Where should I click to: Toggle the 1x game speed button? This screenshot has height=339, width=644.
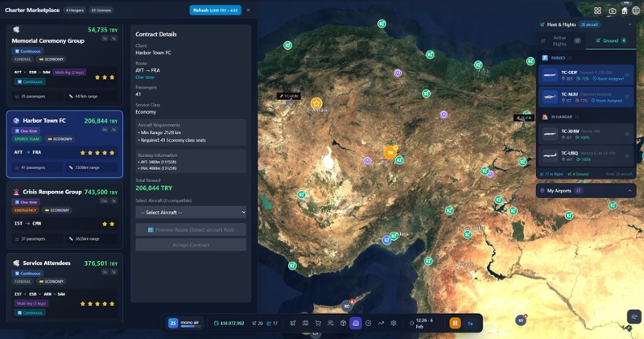click(471, 323)
